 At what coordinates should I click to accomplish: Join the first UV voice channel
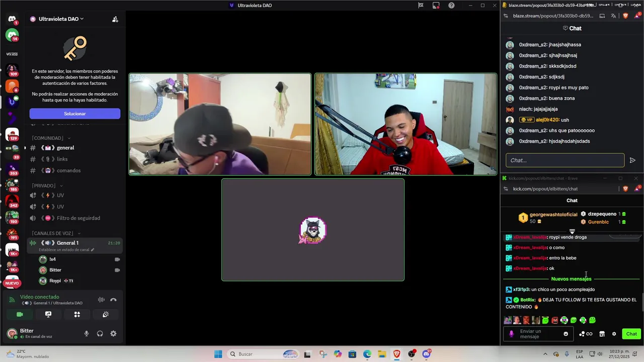tap(74, 195)
